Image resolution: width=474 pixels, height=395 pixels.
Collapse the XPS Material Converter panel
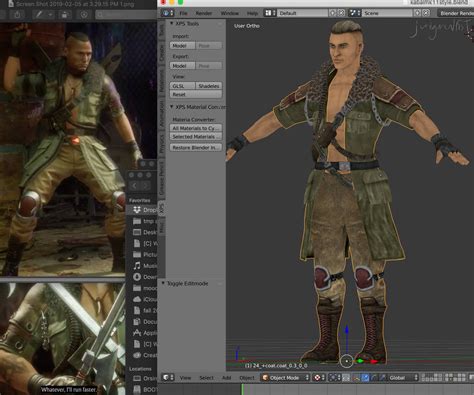pyautogui.click(x=171, y=107)
